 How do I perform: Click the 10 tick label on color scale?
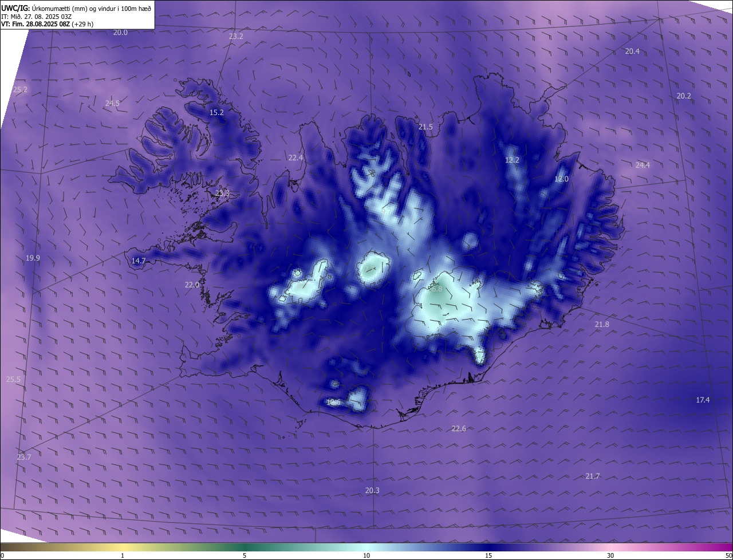pyautogui.click(x=366, y=555)
